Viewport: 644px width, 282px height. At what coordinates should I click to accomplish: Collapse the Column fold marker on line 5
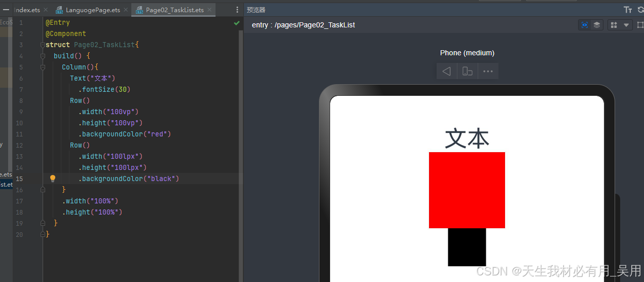[43, 67]
